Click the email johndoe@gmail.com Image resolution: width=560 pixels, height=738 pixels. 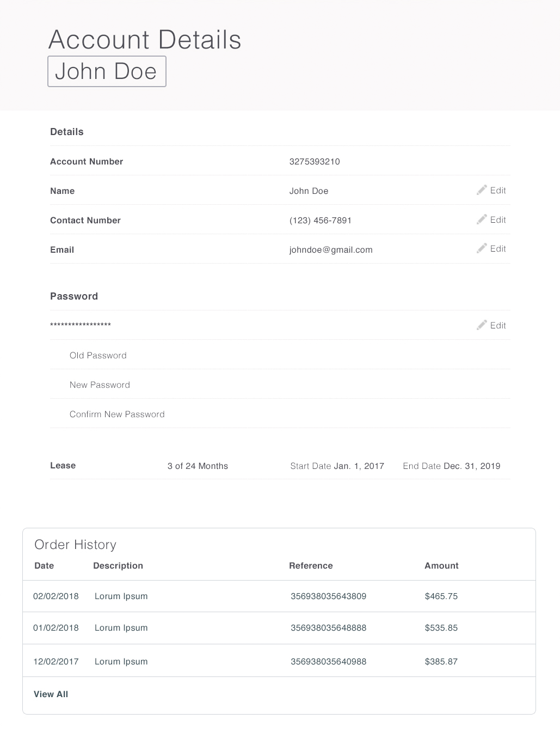click(331, 249)
